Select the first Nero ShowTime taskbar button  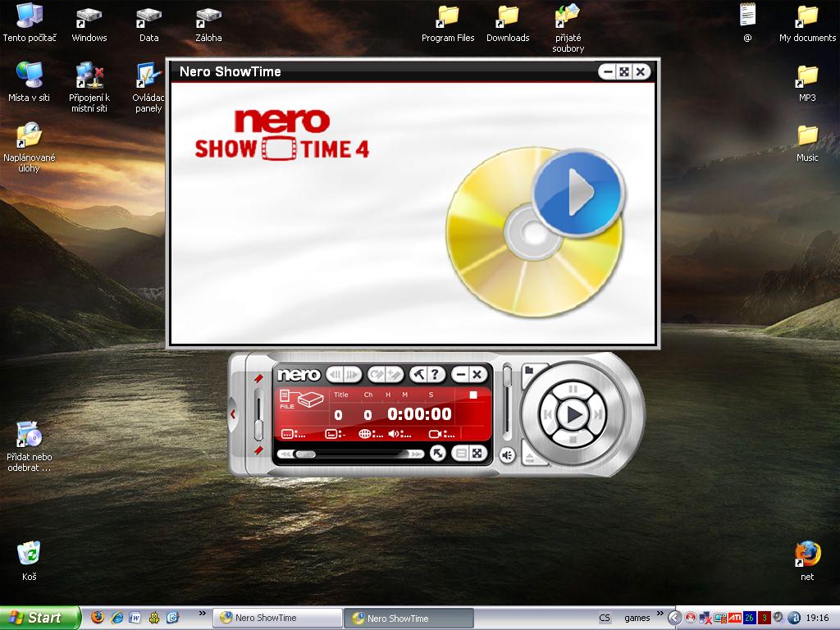click(x=277, y=618)
